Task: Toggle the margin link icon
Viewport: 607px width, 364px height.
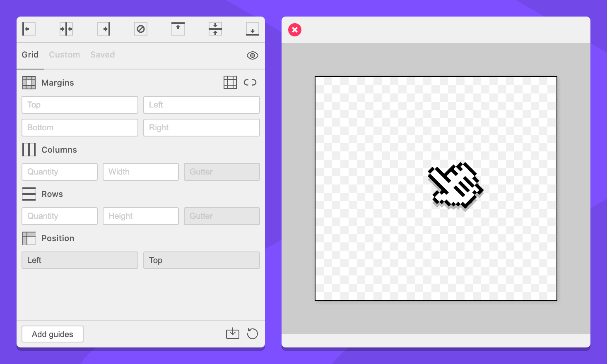Action: [250, 82]
